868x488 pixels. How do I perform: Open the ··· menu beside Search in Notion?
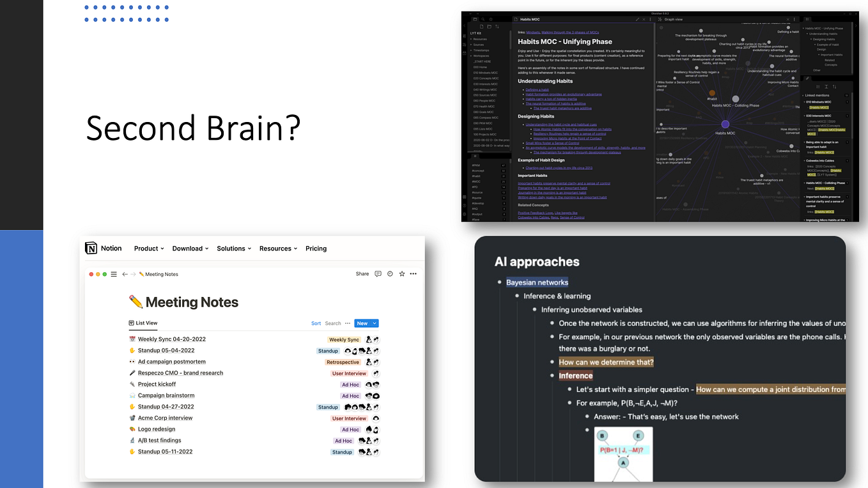coord(348,323)
